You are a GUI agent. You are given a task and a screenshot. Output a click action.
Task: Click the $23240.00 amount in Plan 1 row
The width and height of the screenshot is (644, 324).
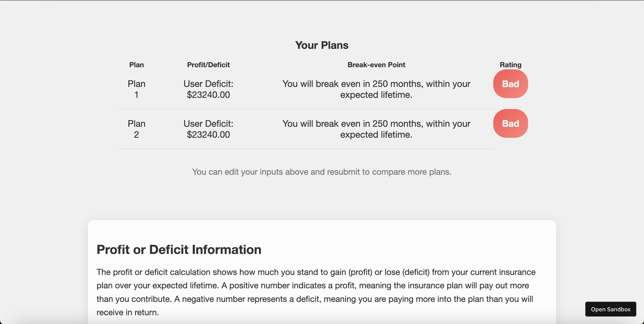pos(208,95)
